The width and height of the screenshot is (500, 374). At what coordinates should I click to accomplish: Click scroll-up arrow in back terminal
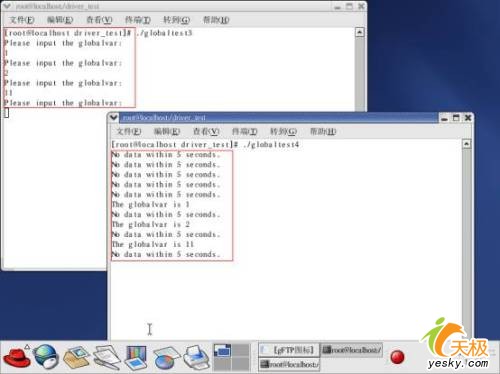coord(359,32)
